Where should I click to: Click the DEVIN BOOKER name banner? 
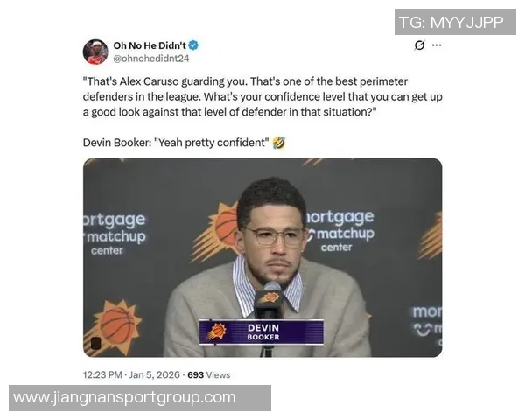pos(262,332)
